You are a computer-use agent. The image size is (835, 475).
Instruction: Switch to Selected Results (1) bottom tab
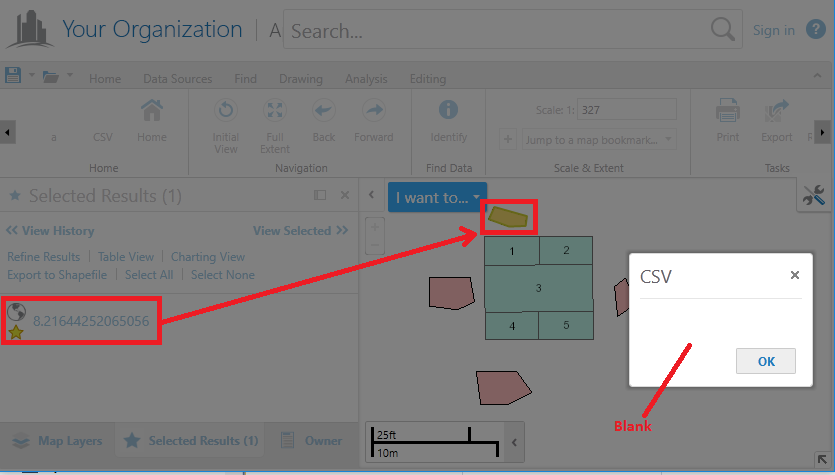coord(191,441)
